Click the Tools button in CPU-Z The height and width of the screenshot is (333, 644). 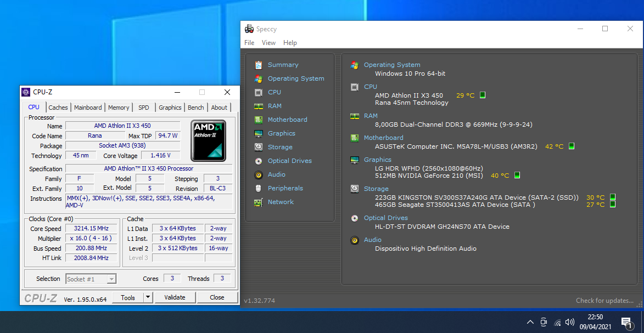tap(128, 297)
